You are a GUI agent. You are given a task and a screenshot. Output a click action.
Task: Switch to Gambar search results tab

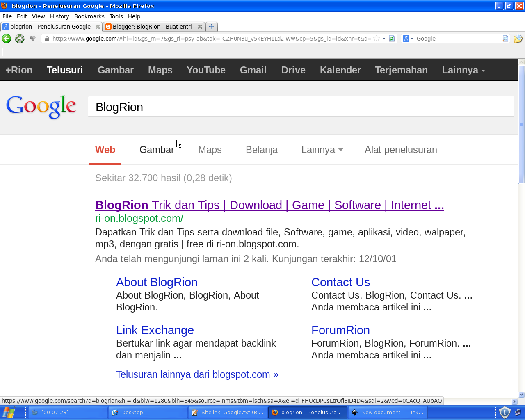157,150
